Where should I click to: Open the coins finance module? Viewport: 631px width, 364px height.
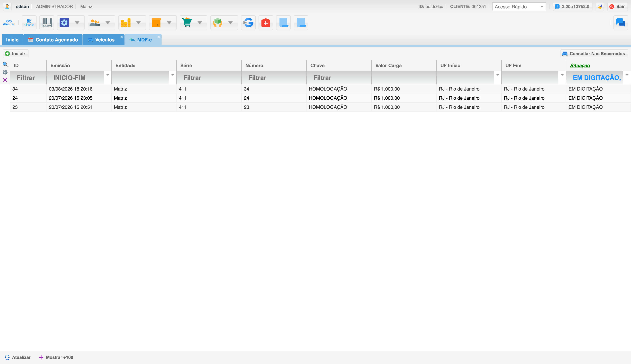125,23
